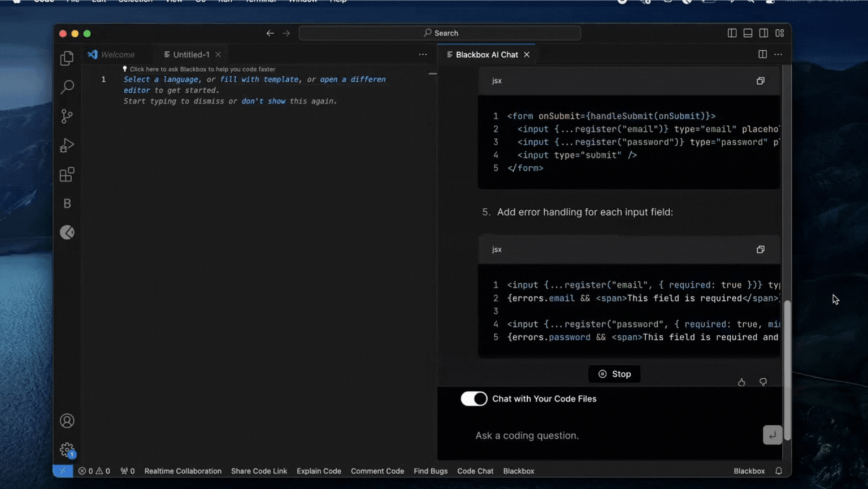The height and width of the screenshot is (489, 868).
Task: Give thumbs up on the AI response
Action: coord(741,382)
